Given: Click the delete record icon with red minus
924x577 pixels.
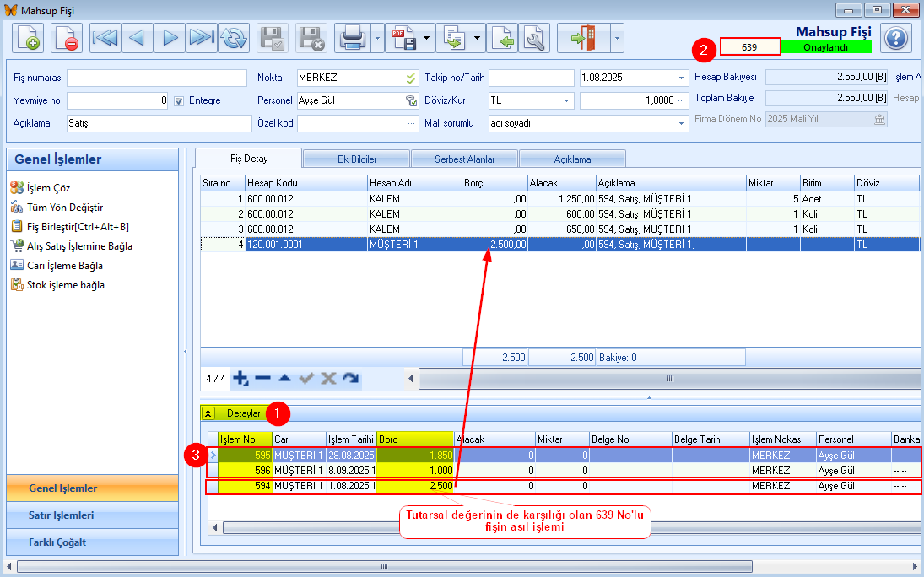Looking at the screenshot, I should (66, 38).
